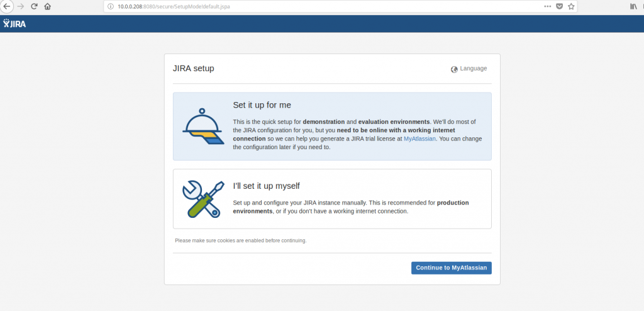Go back with the browser back arrow
The width and height of the screenshot is (644, 311).
coord(6,6)
